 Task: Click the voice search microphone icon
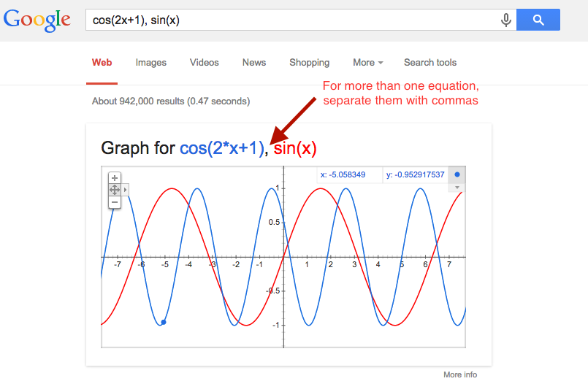[x=505, y=20]
